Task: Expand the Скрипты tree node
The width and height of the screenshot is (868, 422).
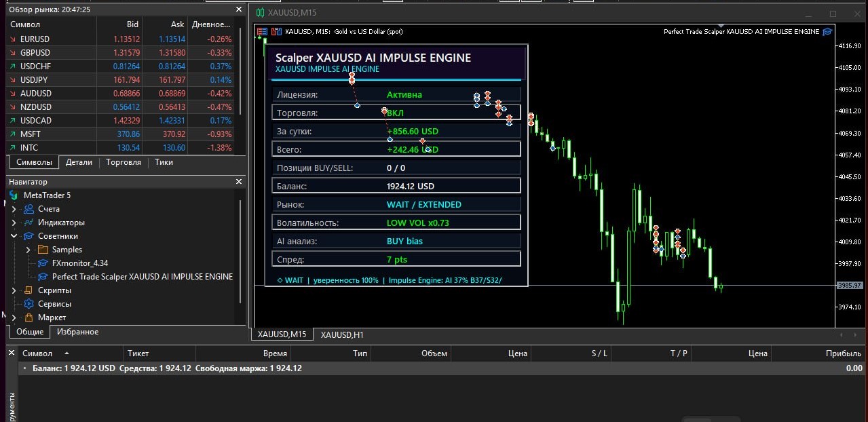Action: [14, 290]
